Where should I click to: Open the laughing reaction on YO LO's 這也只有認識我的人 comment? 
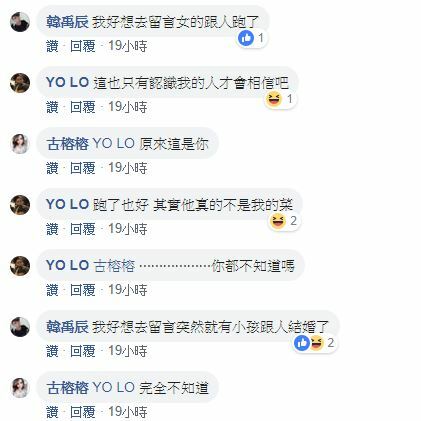pos(274,99)
